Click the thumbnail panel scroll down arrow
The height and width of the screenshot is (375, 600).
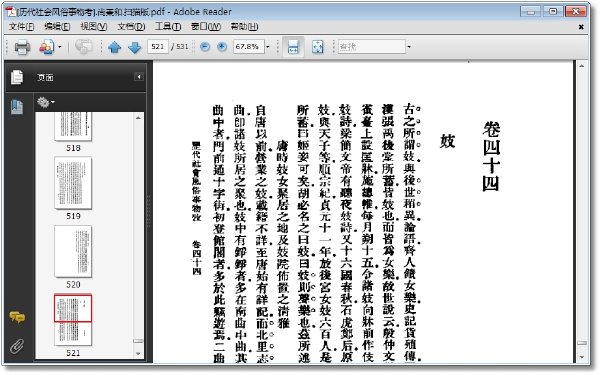(x=139, y=354)
